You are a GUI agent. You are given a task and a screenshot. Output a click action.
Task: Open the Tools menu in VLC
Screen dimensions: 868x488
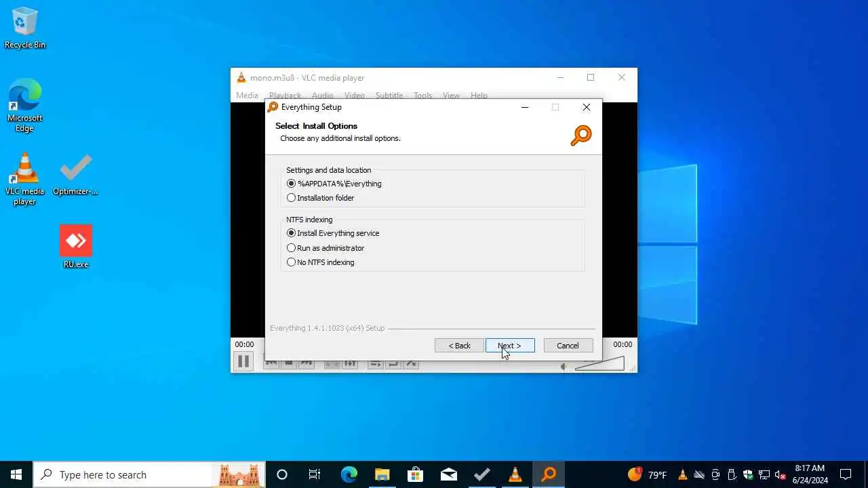[422, 96]
